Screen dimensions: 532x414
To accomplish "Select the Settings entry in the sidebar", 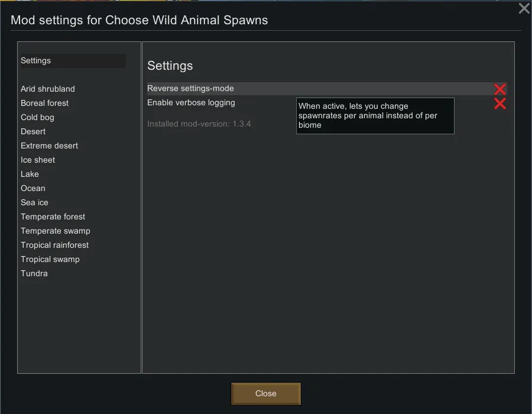I will coord(36,61).
